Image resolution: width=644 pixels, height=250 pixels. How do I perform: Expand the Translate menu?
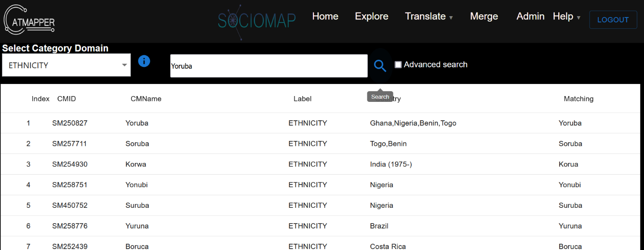click(428, 17)
